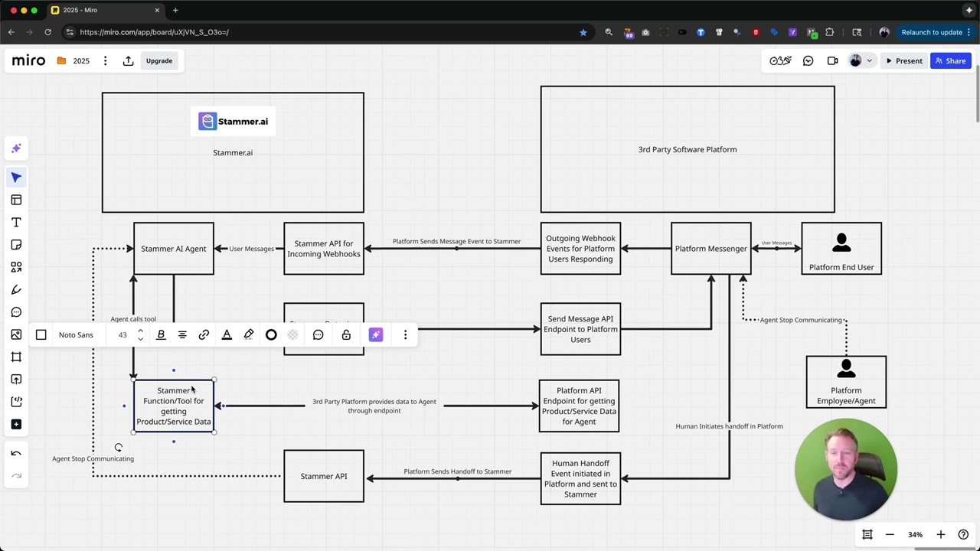Image resolution: width=980 pixels, height=551 pixels.
Task: Add comment from the floating toolbar
Action: tap(318, 334)
